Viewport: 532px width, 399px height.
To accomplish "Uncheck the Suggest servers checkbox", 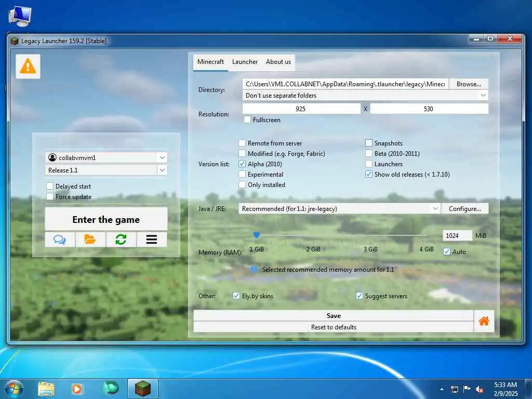I will (x=360, y=296).
